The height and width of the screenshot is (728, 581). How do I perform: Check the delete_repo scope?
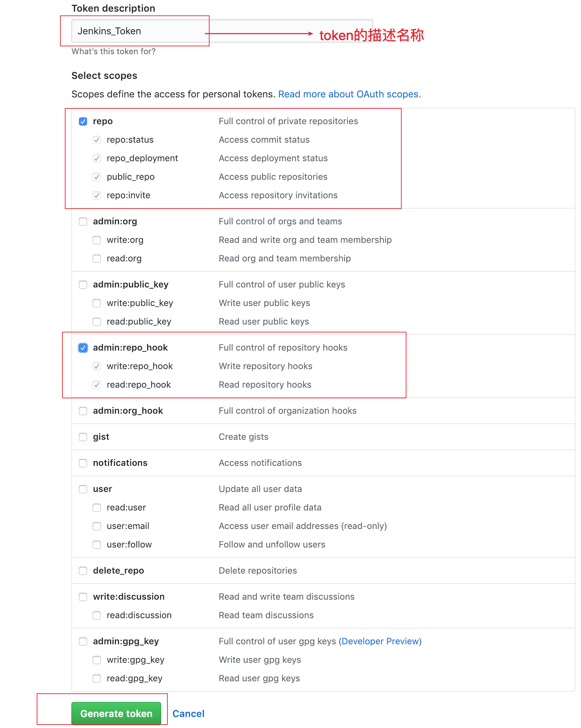pos(83,571)
